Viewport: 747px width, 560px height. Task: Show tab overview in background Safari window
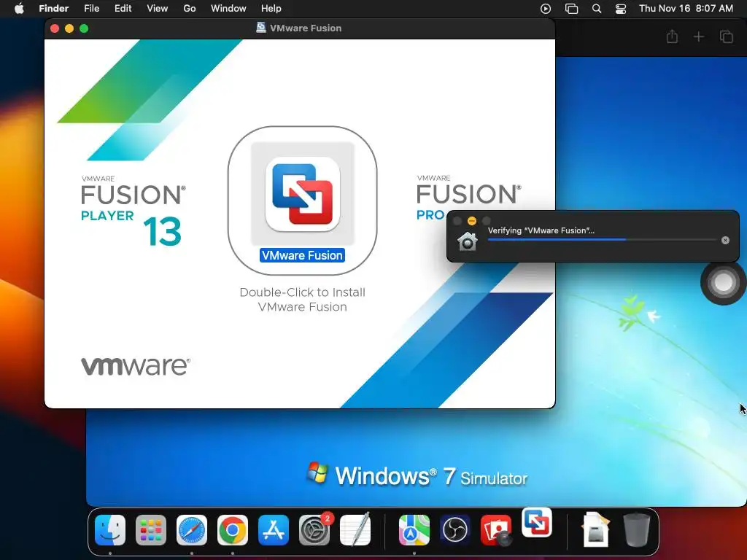pos(726,36)
